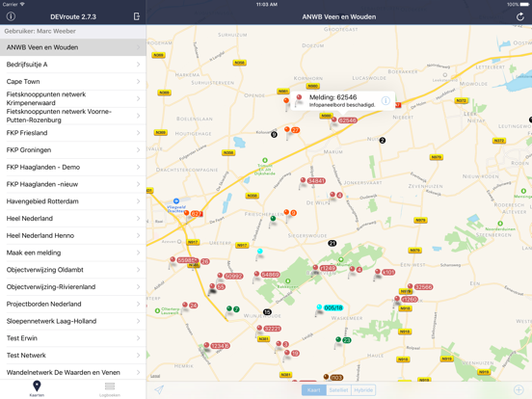Tap chevron on Test Erwin row
The height and width of the screenshot is (399, 532).
pyautogui.click(x=139, y=338)
